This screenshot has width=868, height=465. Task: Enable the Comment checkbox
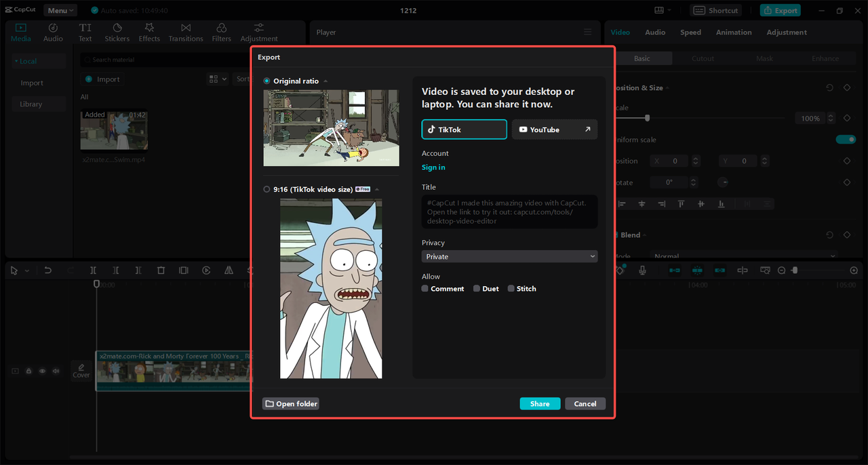pyautogui.click(x=425, y=289)
